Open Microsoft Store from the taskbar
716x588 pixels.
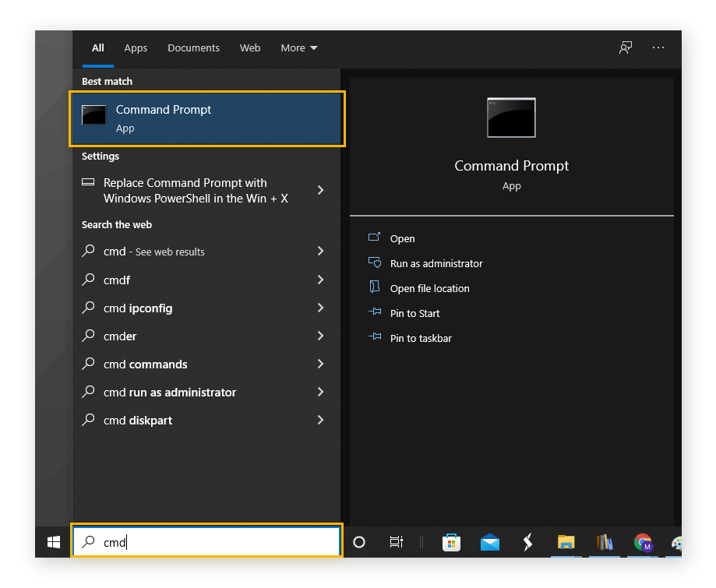pyautogui.click(x=452, y=543)
